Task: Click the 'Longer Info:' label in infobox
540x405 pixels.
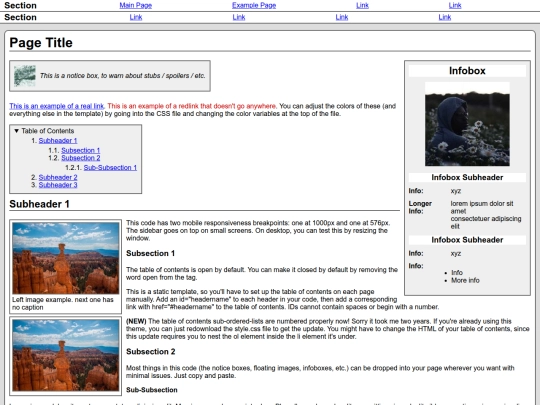Action: [420, 207]
